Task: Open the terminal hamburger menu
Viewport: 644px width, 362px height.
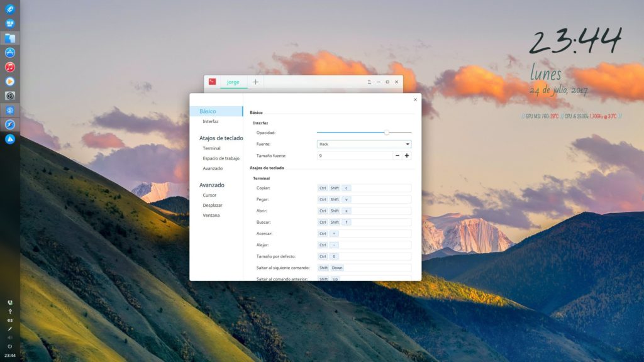Action: click(369, 82)
